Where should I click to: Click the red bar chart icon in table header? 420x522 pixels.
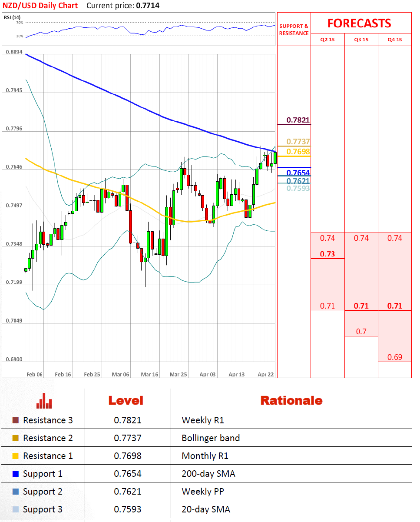[44, 401]
